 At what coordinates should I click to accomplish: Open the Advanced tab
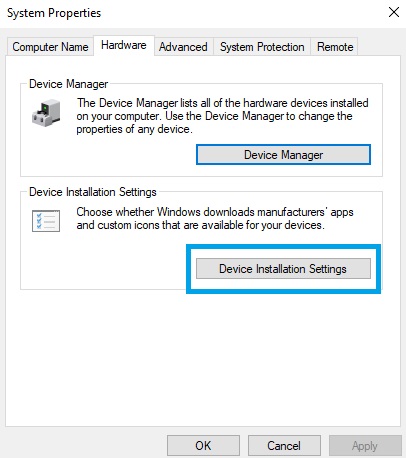[x=183, y=47]
